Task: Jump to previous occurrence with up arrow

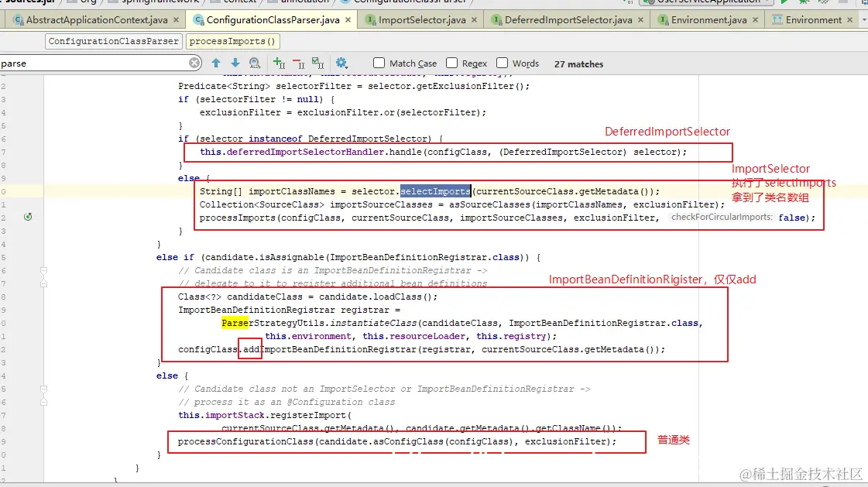Action: click(216, 63)
